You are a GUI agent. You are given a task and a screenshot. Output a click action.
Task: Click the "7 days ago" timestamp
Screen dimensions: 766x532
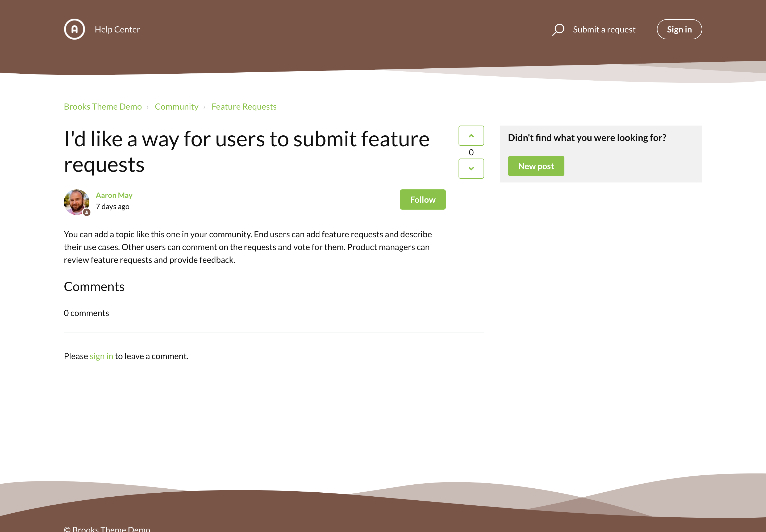pos(113,207)
